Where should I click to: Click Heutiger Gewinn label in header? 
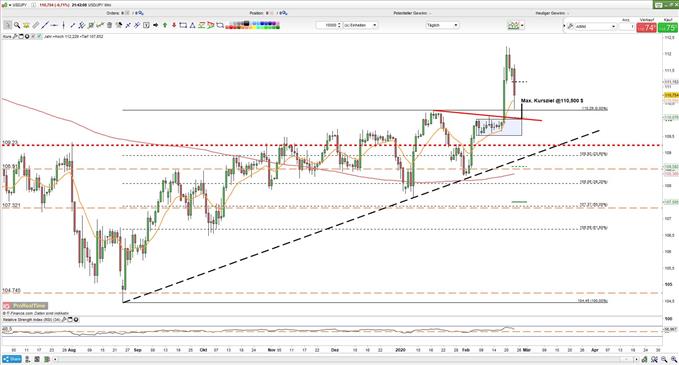pos(550,13)
